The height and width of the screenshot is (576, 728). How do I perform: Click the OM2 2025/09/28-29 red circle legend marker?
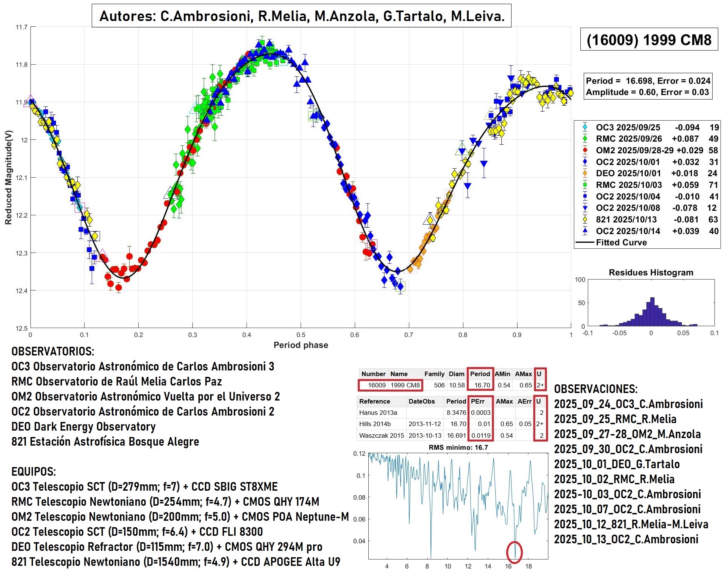585,150
